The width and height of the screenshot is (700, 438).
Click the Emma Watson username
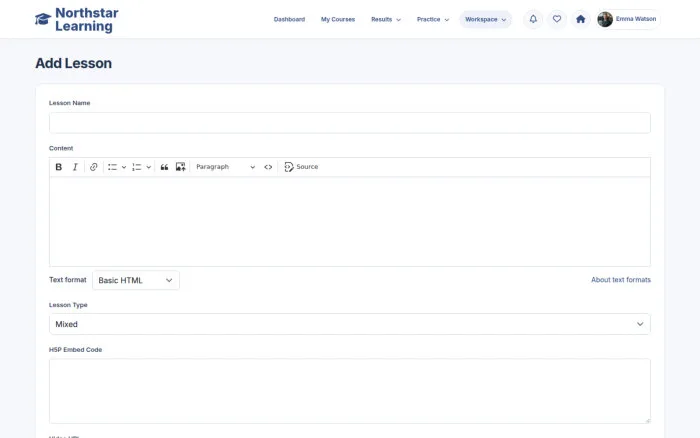(x=636, y=19)
